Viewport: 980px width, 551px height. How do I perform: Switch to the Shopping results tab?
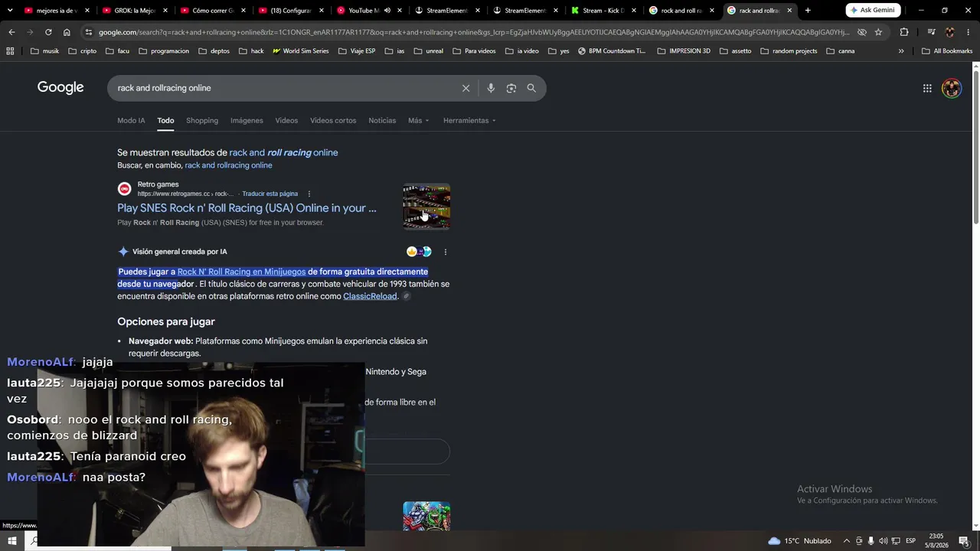click(x=202, y=120)
